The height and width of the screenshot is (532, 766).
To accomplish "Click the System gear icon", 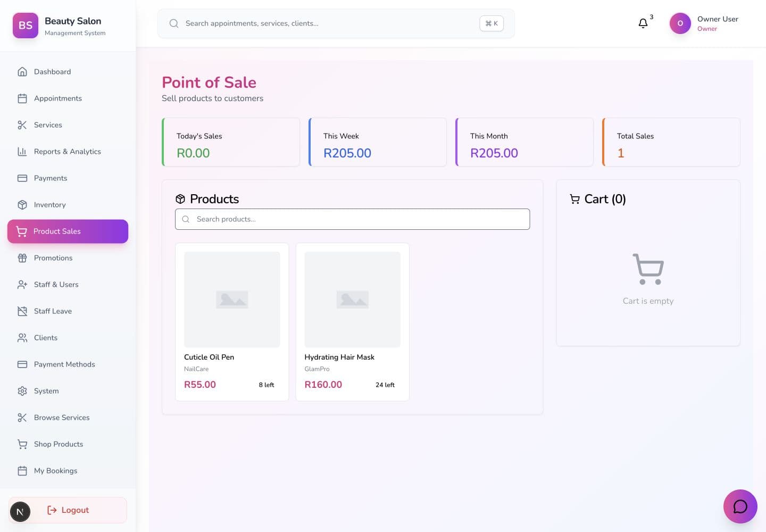I will [22, 391].
